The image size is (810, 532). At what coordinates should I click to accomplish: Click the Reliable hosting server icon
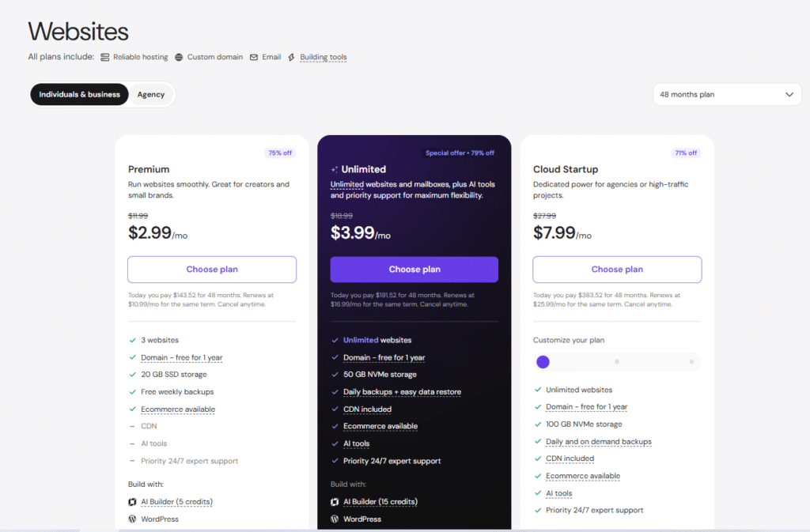click(105, 57)
